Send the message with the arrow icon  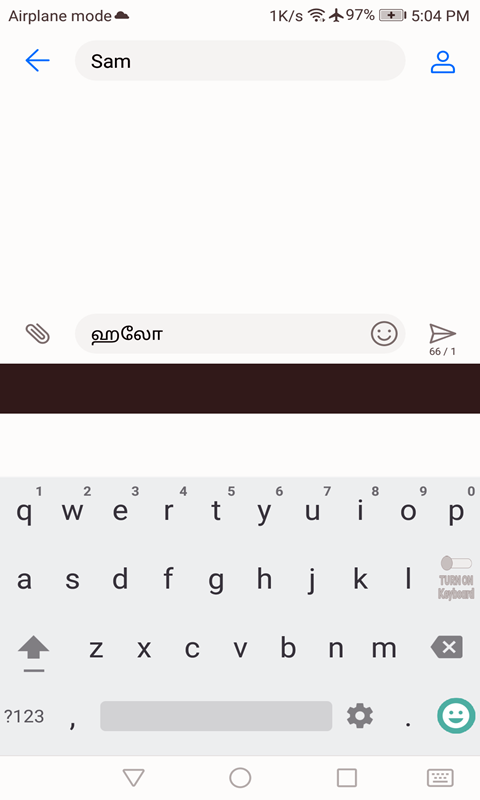(x=442, y=334)
